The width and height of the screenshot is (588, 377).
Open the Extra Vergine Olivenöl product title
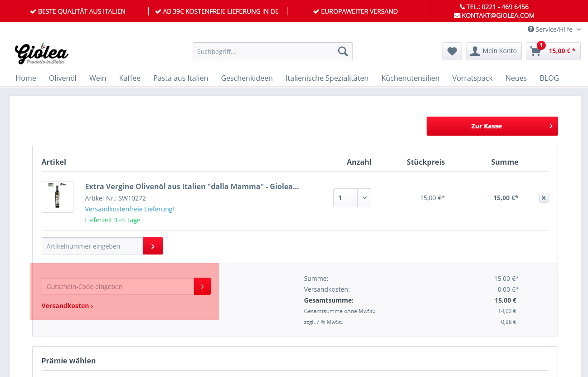[x=192, y=186]
